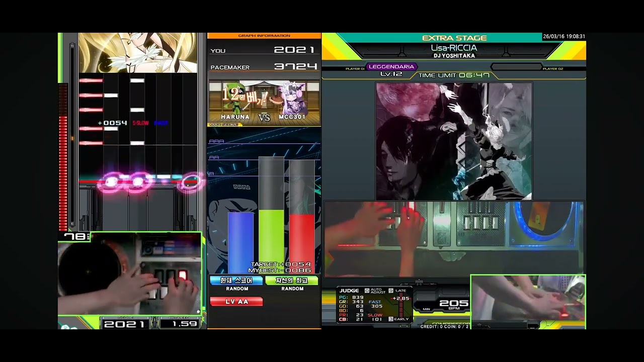This screenshot has width=644, height=362.
Task: Click the 자신의 최고 green label
Action: (292, 281)
